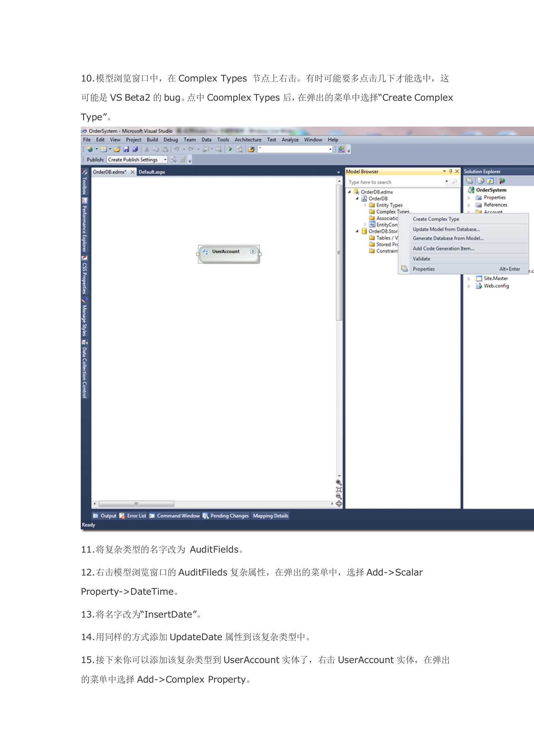The image size is (534, 756).
Task: Collapse the OrderDB.edmx tree node
Action: point(349,192)
